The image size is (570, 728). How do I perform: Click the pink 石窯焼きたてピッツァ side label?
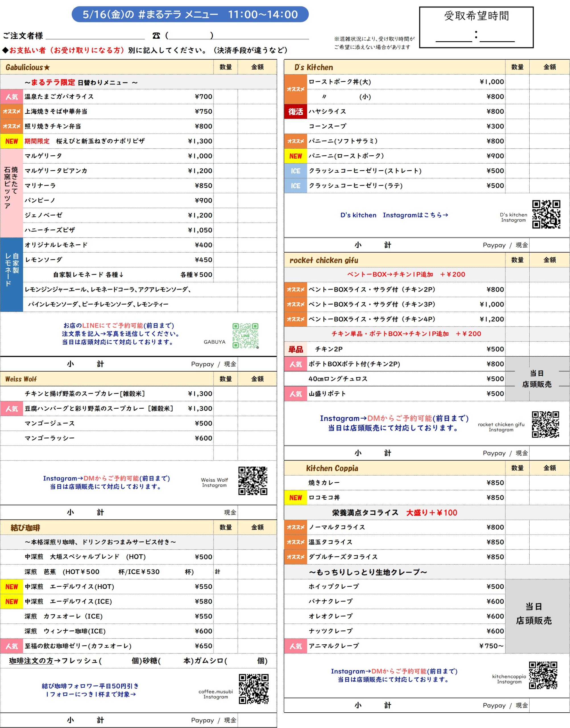click(11, 193)
